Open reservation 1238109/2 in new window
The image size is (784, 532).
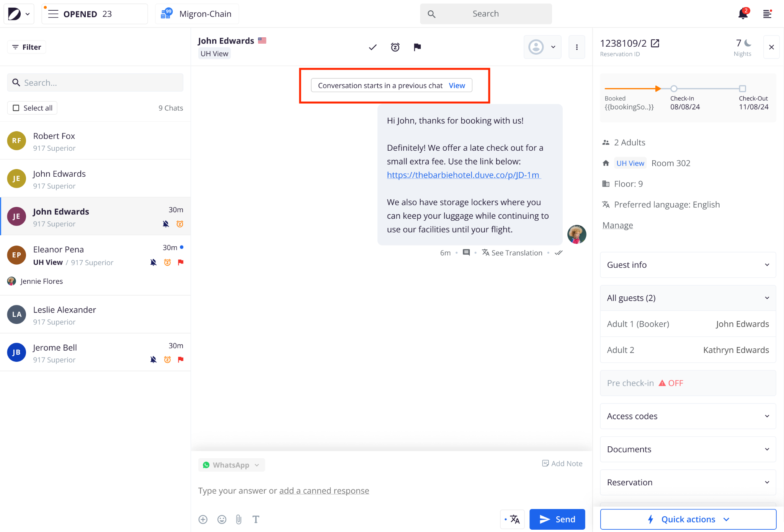[x=655, y=43]
